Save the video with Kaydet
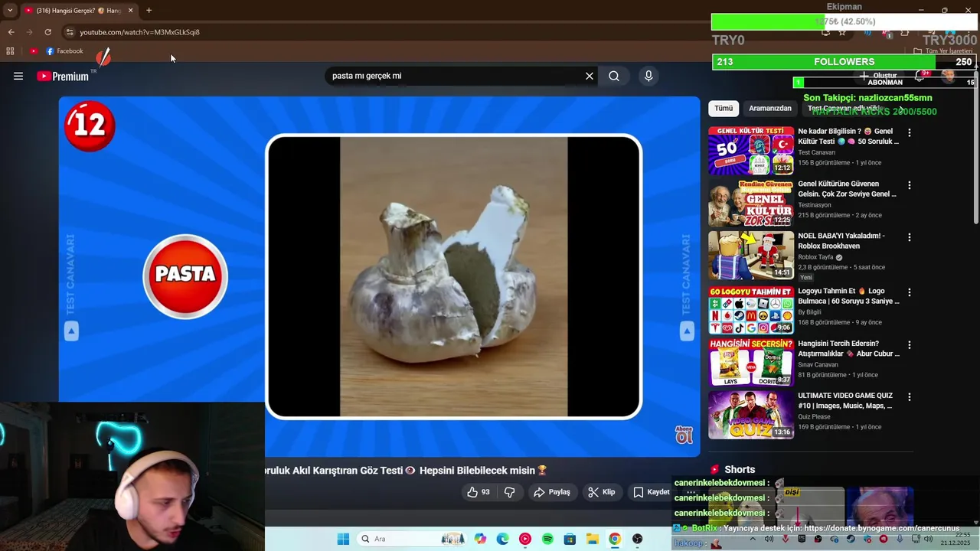 click(652, 492)
